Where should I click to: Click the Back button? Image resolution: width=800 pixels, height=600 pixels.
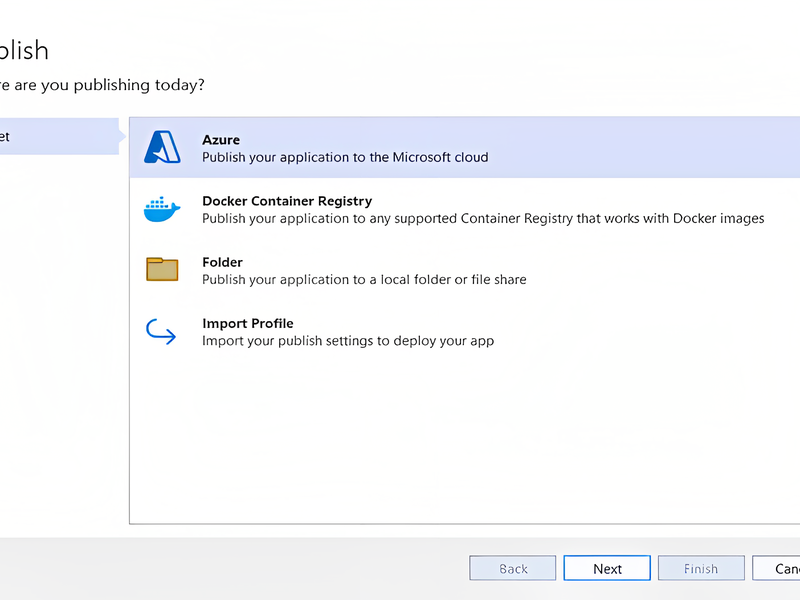point(513,568)
